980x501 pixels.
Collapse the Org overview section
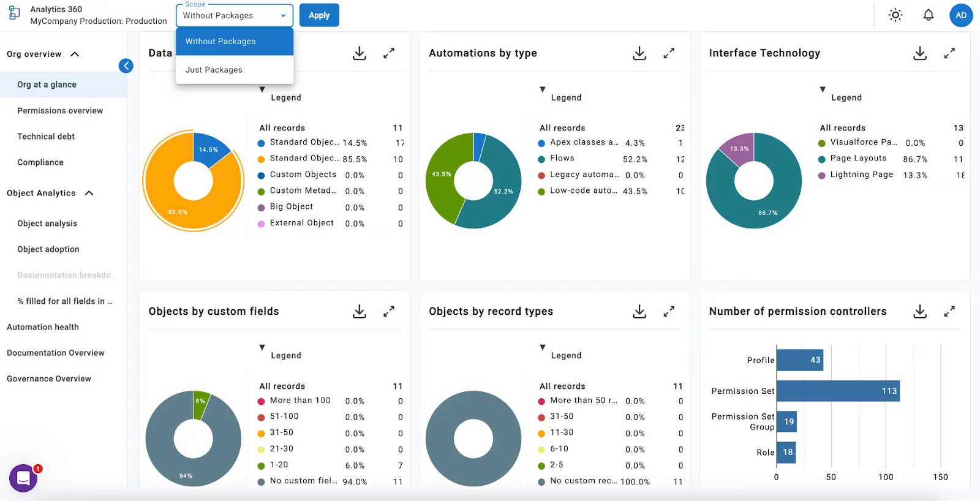[75, 55]
